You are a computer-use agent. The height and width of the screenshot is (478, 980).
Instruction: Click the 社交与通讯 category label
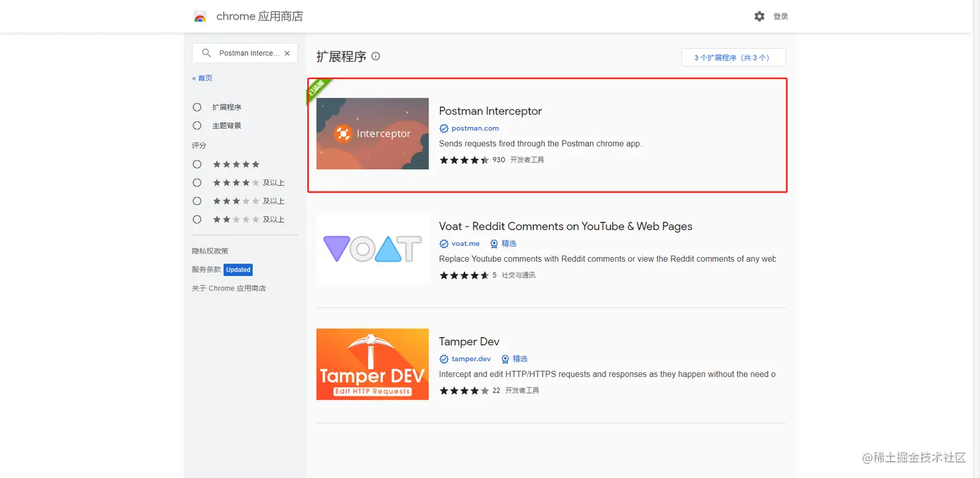tap(519, 275)
